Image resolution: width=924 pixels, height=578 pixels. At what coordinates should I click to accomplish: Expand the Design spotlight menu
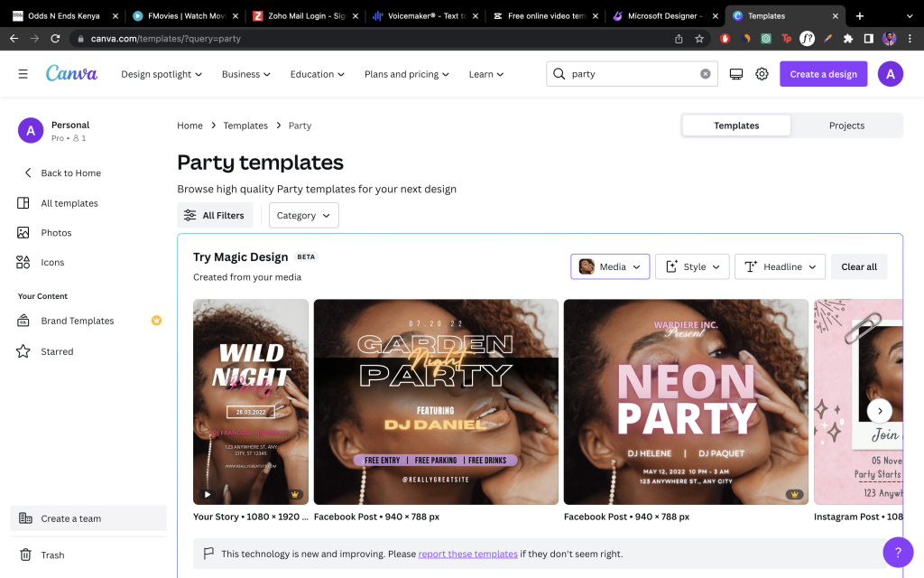coord(162,74)
